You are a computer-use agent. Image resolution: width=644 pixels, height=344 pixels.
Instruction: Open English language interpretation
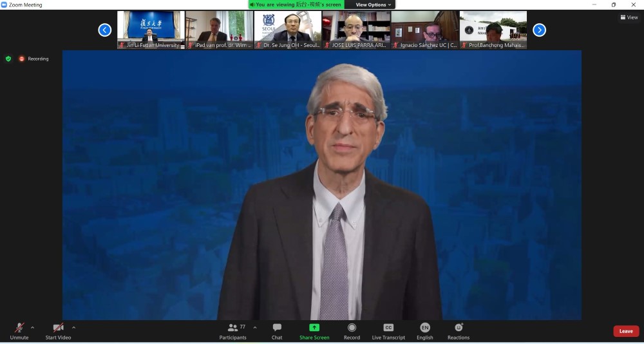(425, 328)
